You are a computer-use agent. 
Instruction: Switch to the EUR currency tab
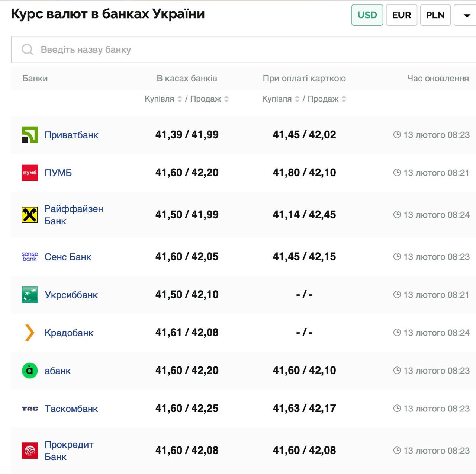(401, 15)
